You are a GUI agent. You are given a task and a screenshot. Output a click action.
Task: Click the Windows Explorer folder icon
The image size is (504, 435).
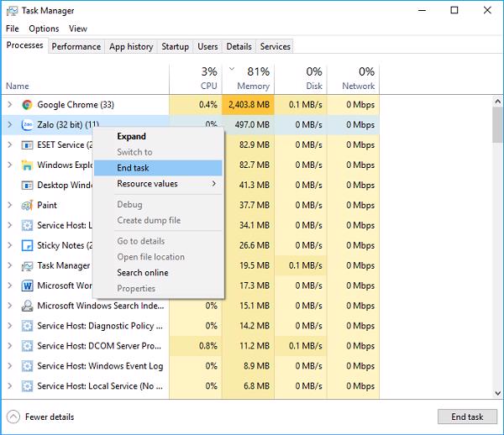(27, 165)
